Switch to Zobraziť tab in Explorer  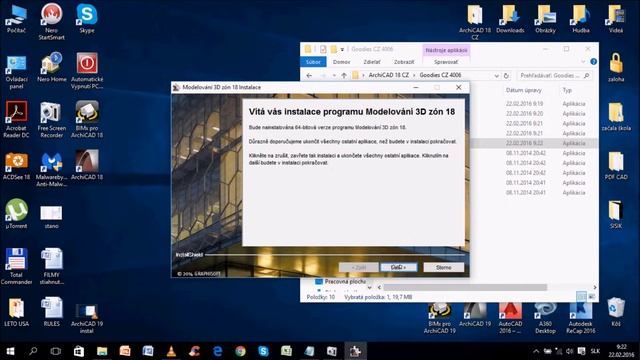click(x=404, y=62)
